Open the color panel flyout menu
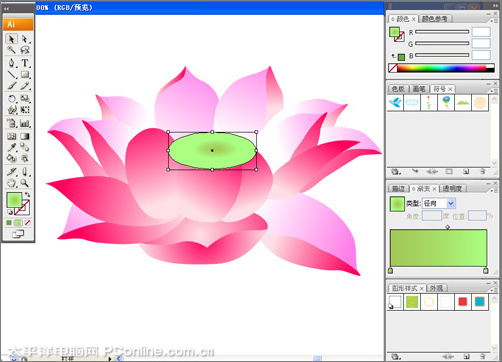 (493, 20)
